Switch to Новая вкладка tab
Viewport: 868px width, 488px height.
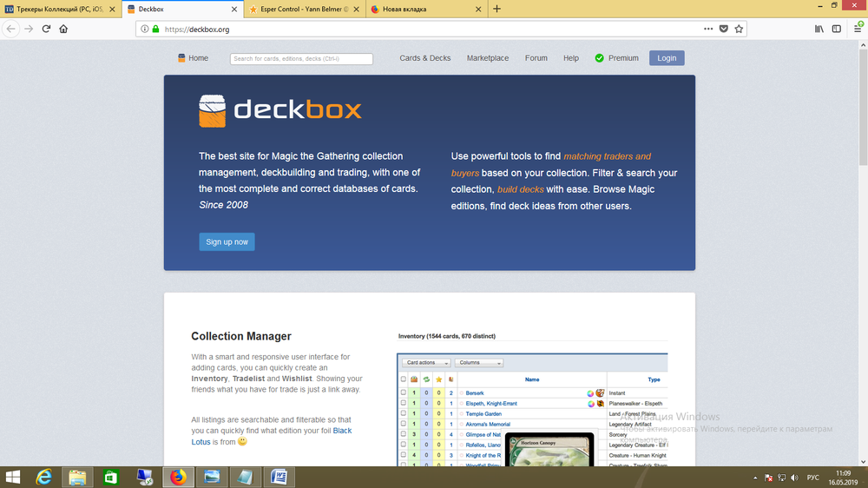pos(426,9)
